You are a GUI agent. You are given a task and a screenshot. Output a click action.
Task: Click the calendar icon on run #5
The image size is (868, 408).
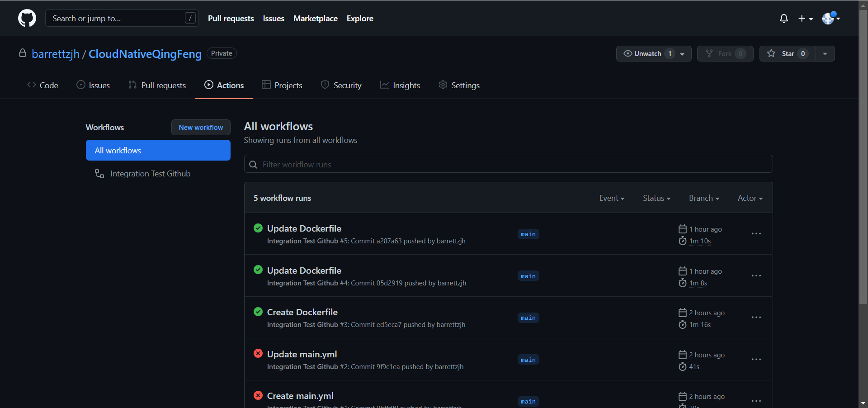coord(683,229)
